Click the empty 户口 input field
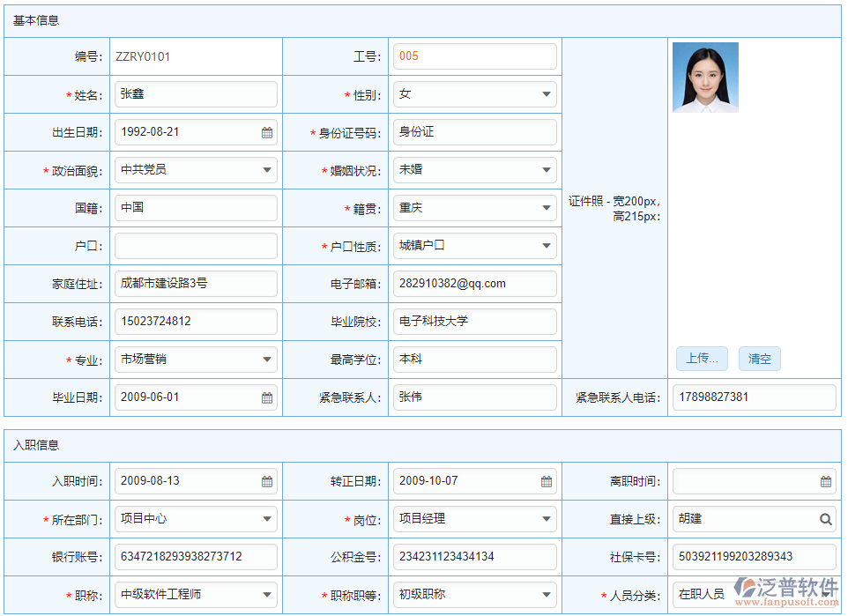 pyautogui.click(x=196, y=246)
